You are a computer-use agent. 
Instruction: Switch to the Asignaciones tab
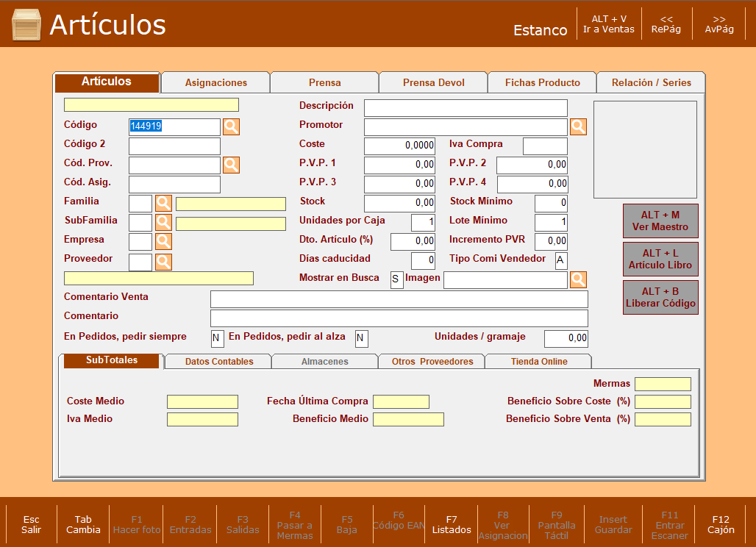click(x=216, y=82)
